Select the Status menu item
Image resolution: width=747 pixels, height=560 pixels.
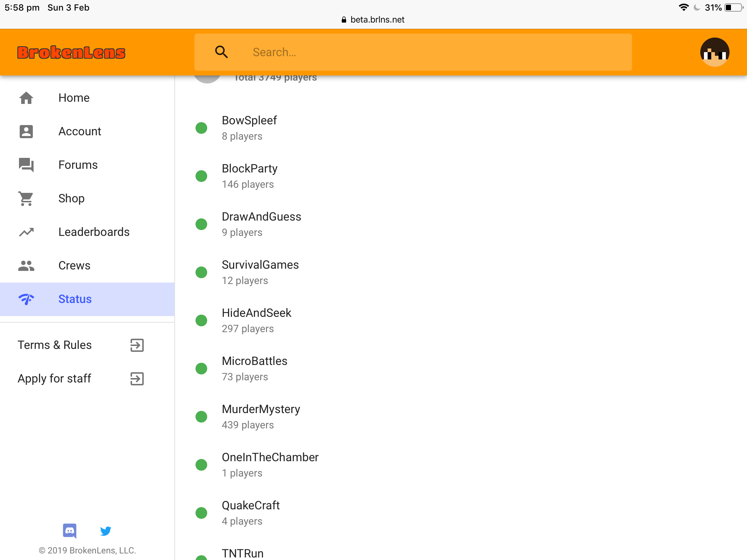click(x=87, y=299)
